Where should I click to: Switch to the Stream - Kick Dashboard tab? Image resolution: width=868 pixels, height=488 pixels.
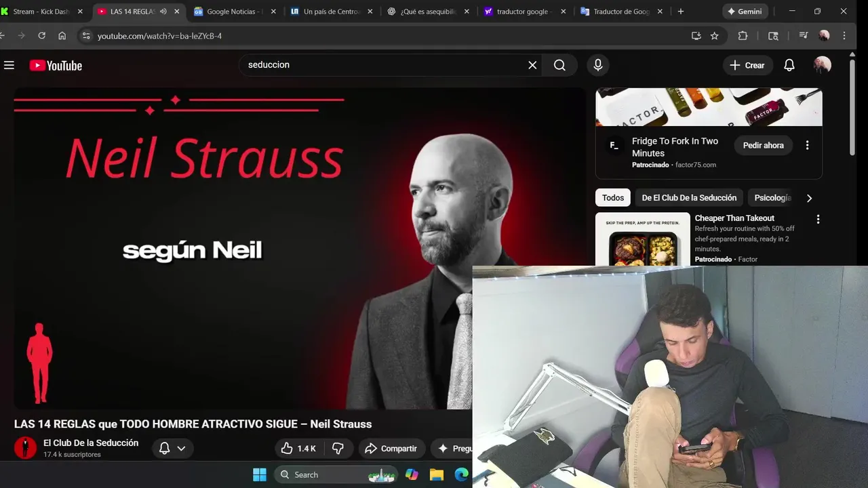(41, 12)
